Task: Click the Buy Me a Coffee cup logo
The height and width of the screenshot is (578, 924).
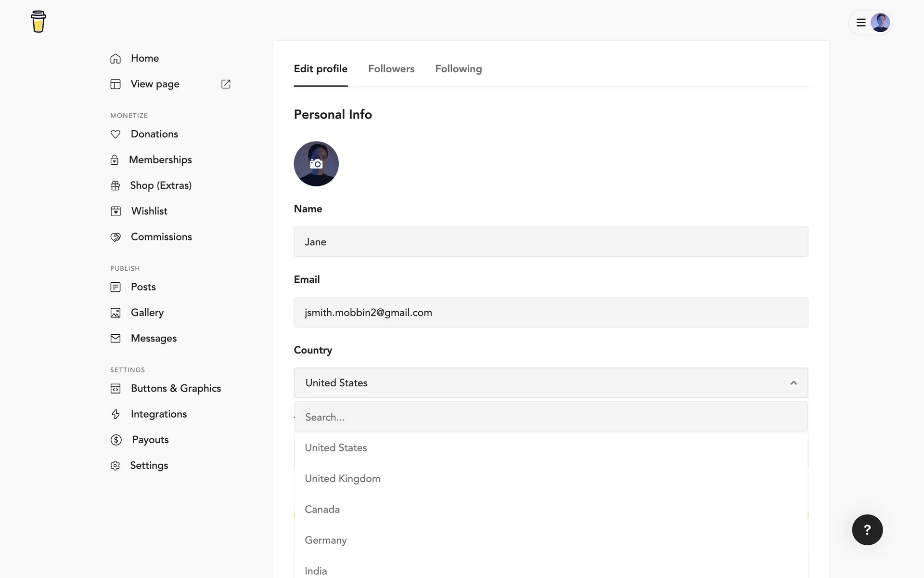Action: click(38, 22)
